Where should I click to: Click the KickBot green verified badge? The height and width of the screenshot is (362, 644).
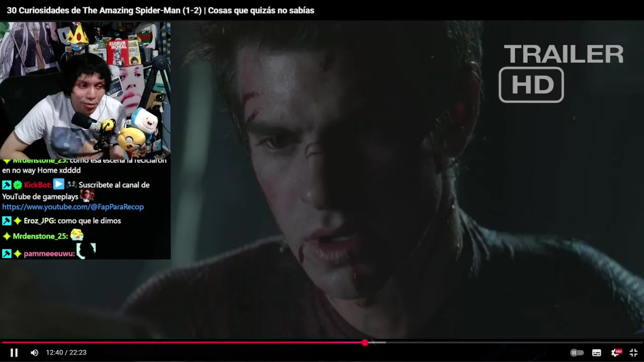tap(18, 185)
